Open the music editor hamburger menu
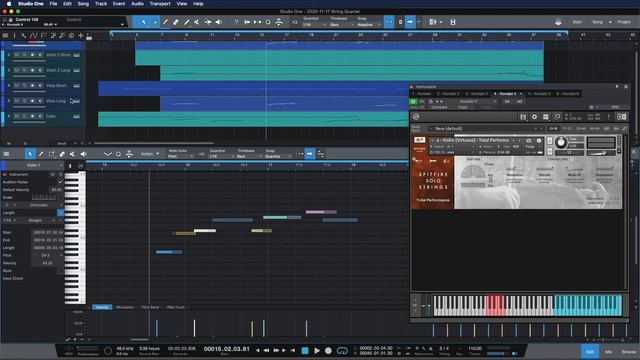 [6, 154]
